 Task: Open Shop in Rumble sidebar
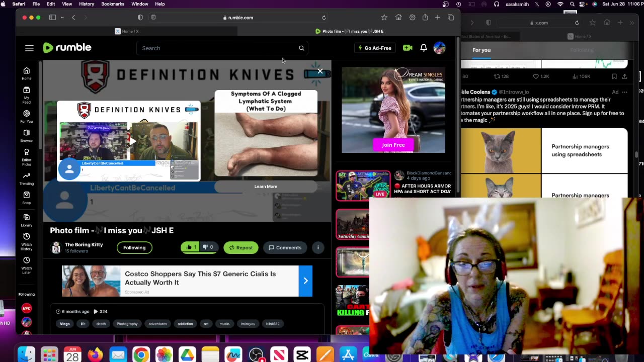pyautogui.click(x=27, y=198)
